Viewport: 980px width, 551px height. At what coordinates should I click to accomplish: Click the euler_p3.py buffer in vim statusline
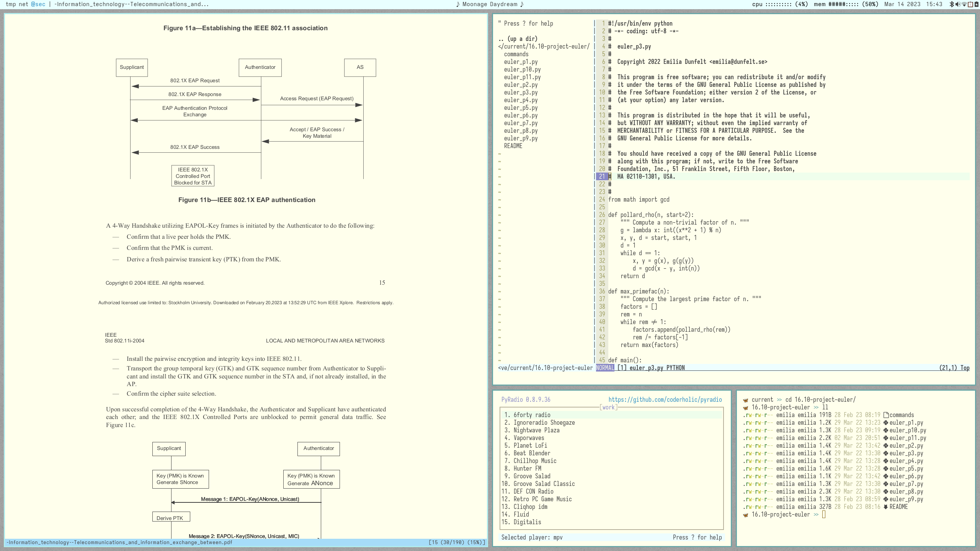pos(646,368)
